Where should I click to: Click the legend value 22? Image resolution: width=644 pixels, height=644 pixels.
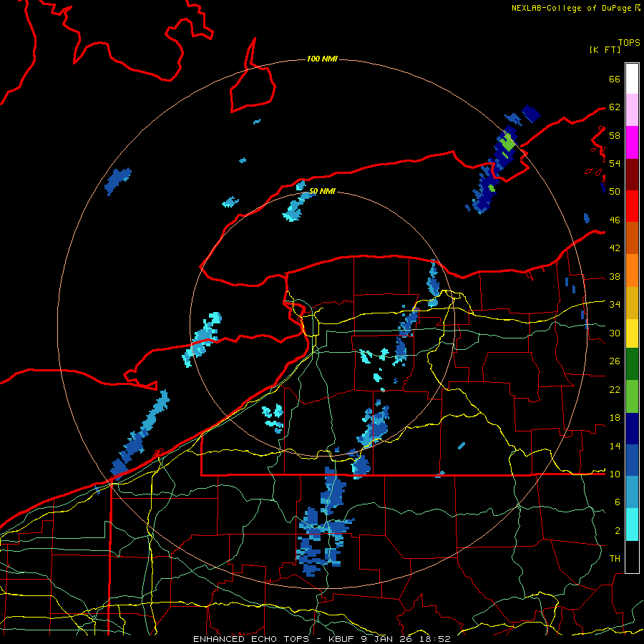pos(615,389)
